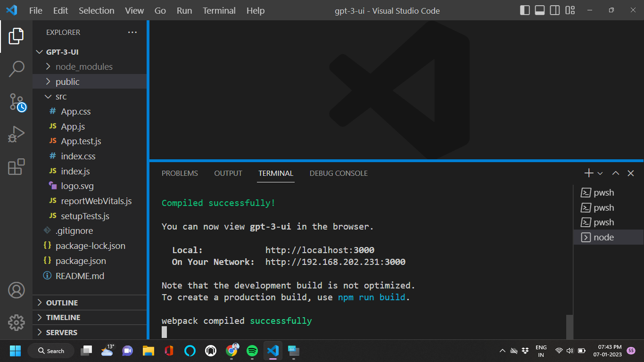Open Explorer More Actions menu
This screenshot has height=362, width=644.
tap(132, 32)
